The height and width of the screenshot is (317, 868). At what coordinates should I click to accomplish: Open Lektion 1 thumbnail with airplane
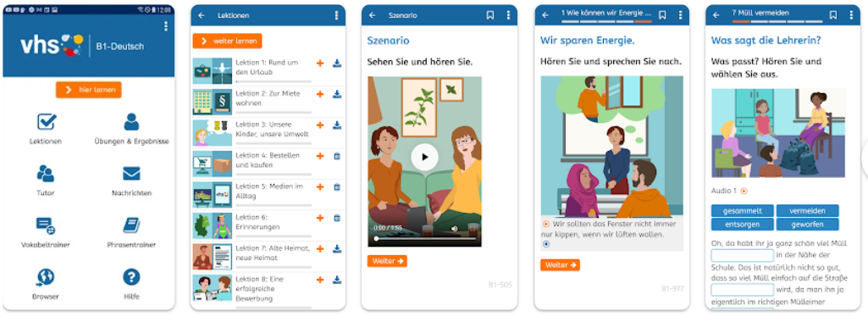pyautogui.click(x=213, y=71)
